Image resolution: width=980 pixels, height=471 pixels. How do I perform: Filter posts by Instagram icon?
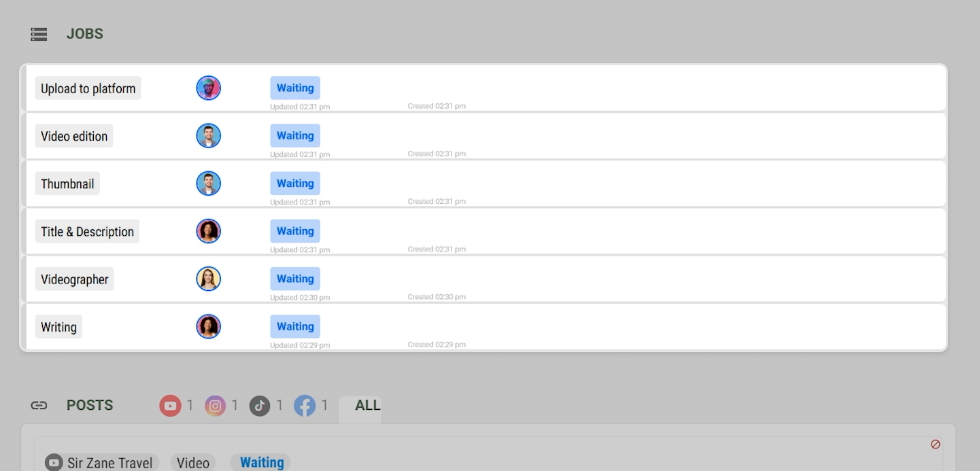point(215,406)
